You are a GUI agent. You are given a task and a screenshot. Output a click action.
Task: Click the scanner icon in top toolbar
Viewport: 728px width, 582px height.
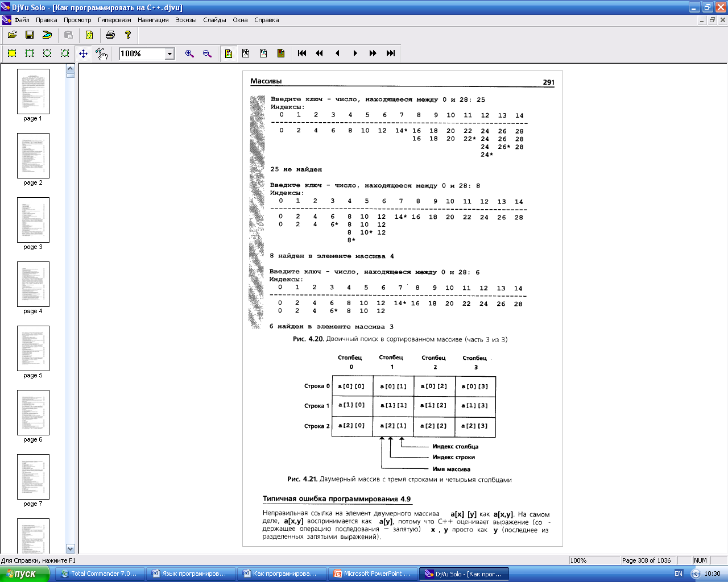tap(47, 35)
